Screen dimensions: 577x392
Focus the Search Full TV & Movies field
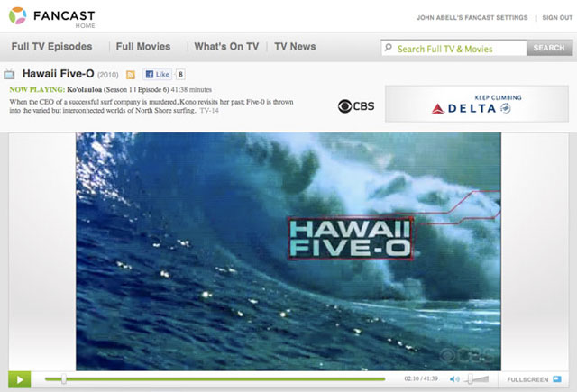[453, 48]
